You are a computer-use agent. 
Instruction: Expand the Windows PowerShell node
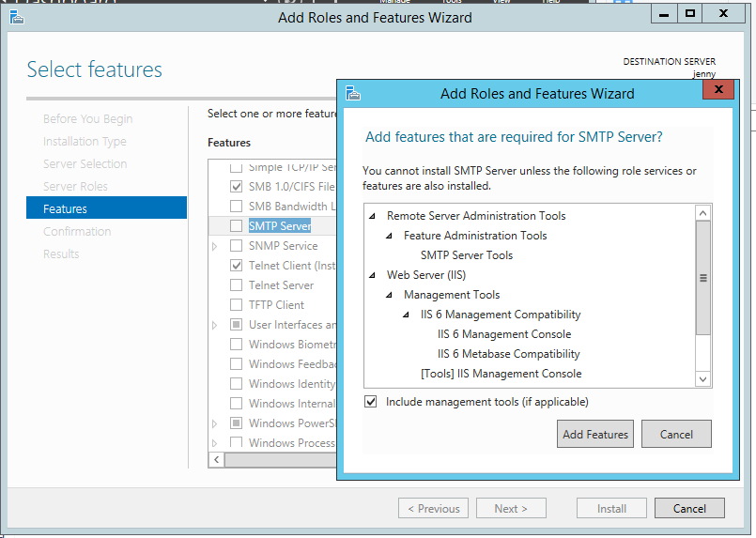pyautogui.click(x=214, y=424)
